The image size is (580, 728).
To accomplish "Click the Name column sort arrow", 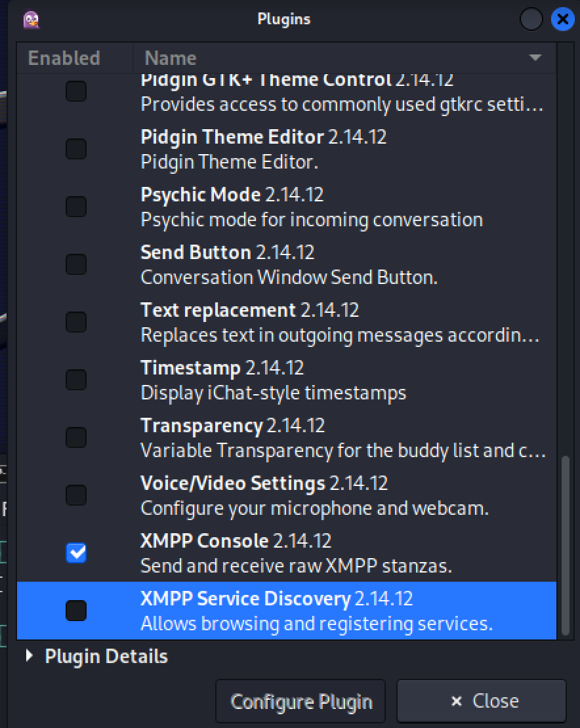I will [x=535, y=58].
